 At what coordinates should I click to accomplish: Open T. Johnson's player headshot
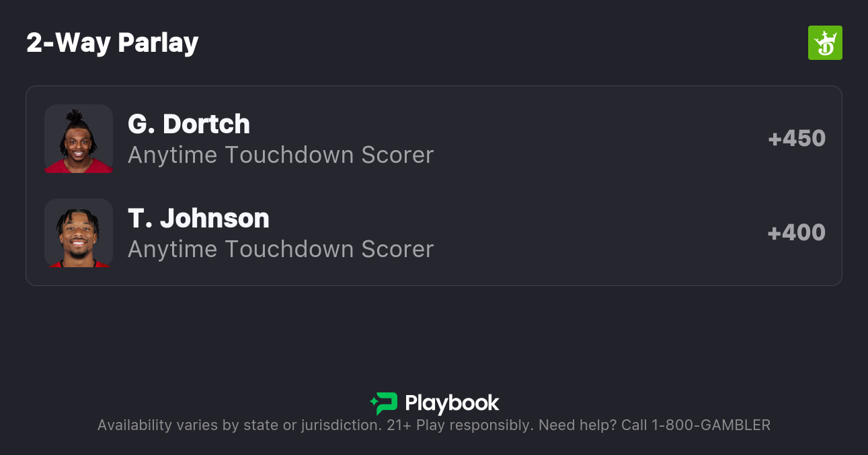pos(79,233)
